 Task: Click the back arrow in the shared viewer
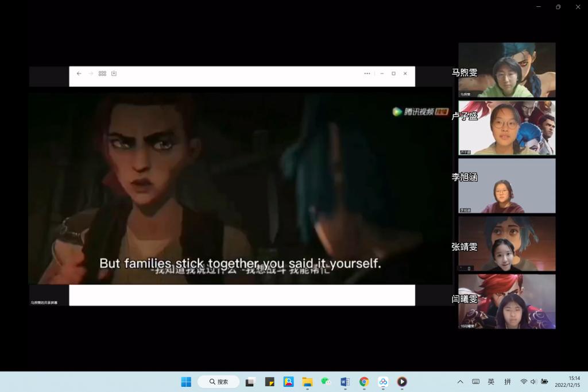point(79,74)
